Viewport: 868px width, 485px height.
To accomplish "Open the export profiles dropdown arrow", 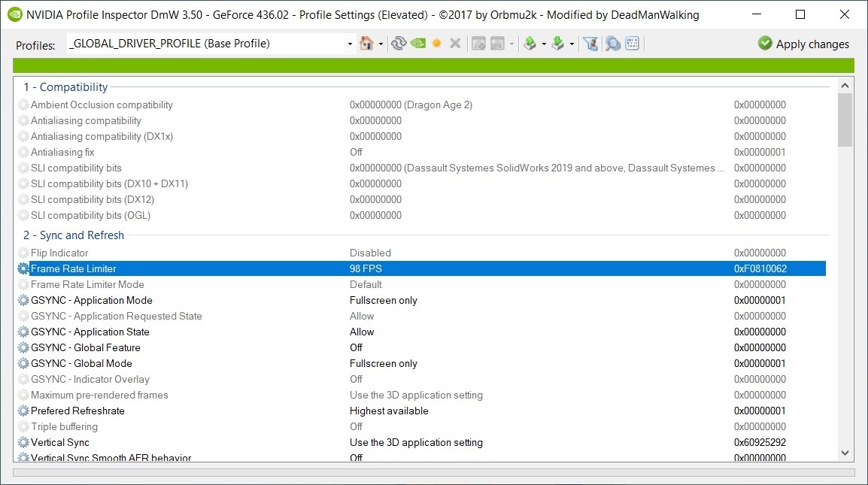I will pyautogui.click(x=544, y=44).
